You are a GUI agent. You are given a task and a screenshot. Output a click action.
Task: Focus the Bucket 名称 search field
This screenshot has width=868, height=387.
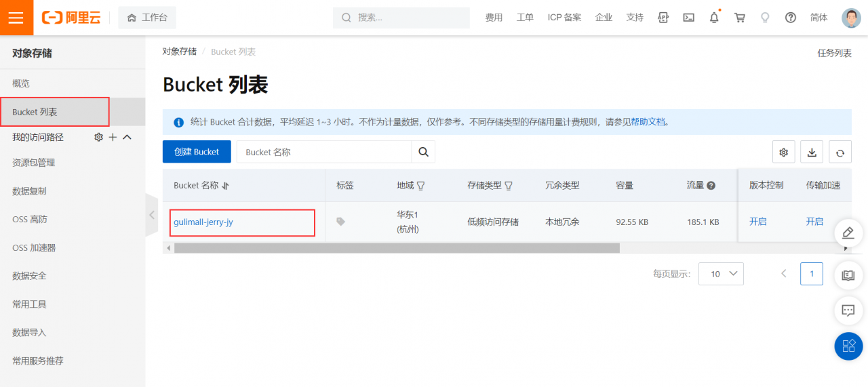pyautogui.click(x=324, y=152)
